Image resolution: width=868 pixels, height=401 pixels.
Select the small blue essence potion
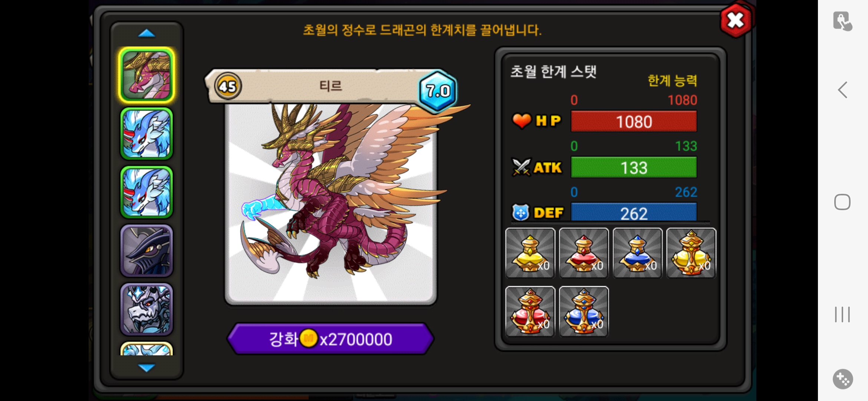click(x=637, y=253)
